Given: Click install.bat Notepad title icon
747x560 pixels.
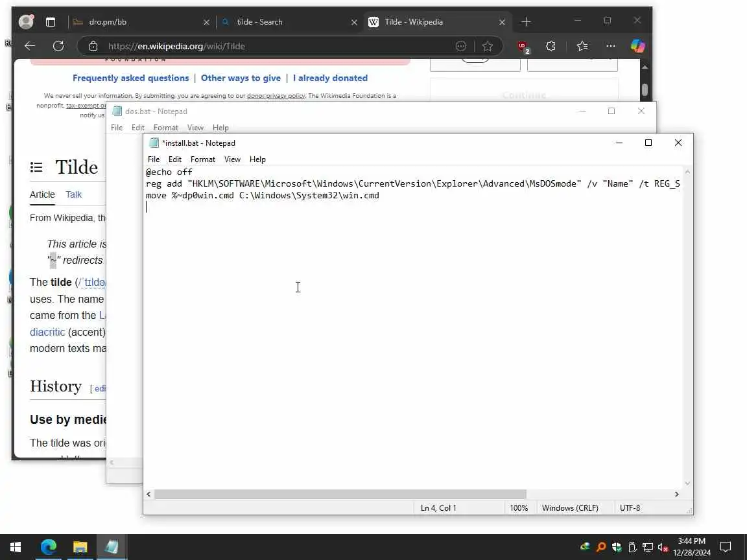Looking at the screenshot, I should click(154, 143).
